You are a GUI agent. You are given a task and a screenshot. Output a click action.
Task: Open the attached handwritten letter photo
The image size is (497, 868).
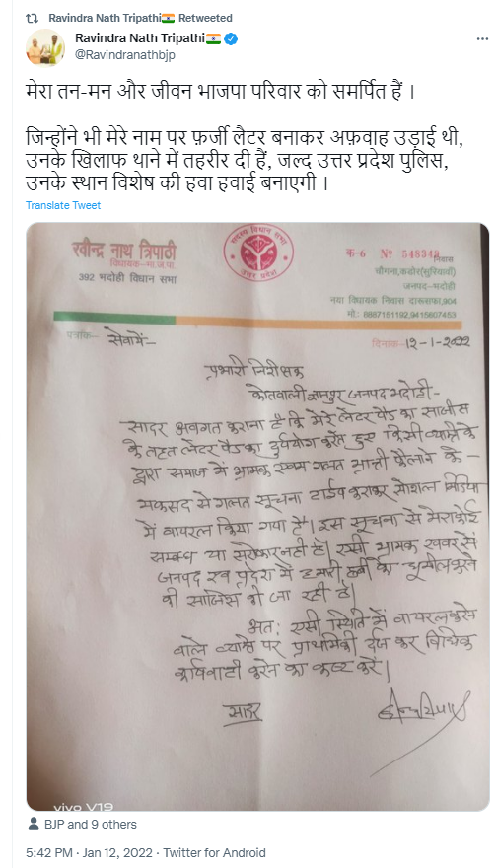[257, 516]
